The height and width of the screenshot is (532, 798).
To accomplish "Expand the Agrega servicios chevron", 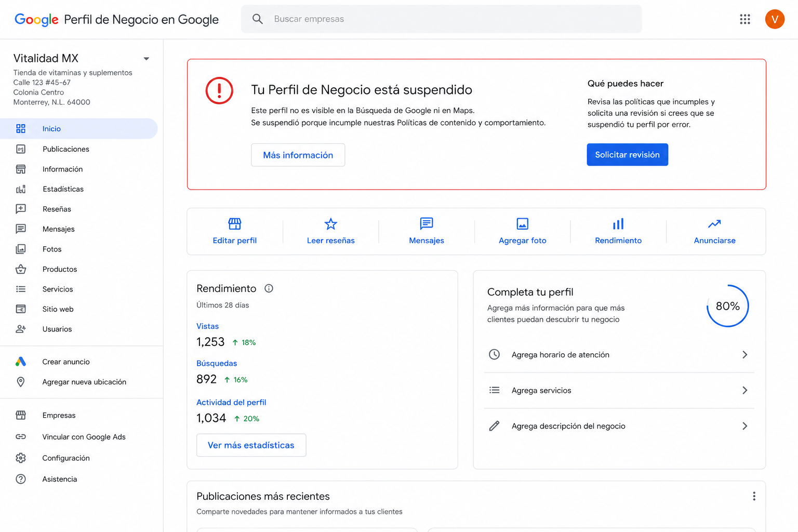I will click(x=744, y=390).
